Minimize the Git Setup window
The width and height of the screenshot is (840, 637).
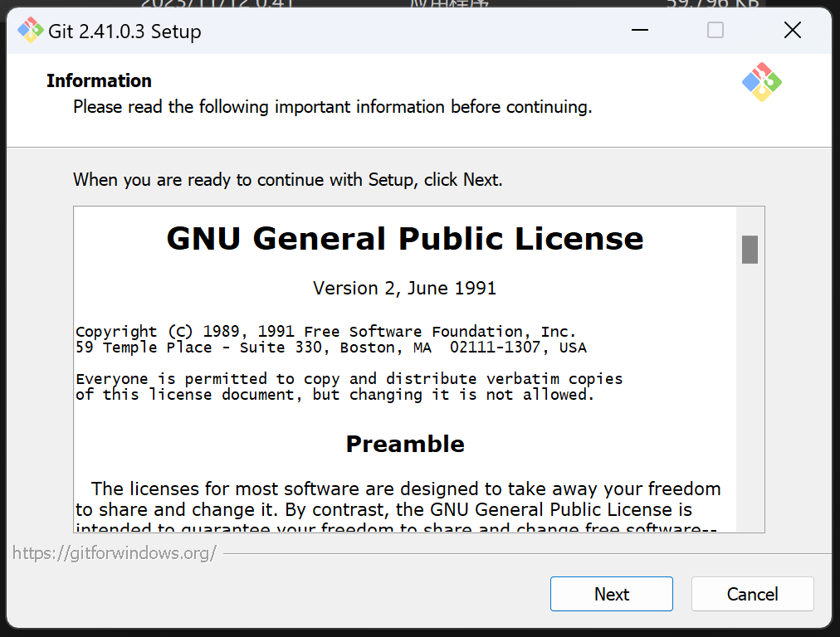[640, 30]
